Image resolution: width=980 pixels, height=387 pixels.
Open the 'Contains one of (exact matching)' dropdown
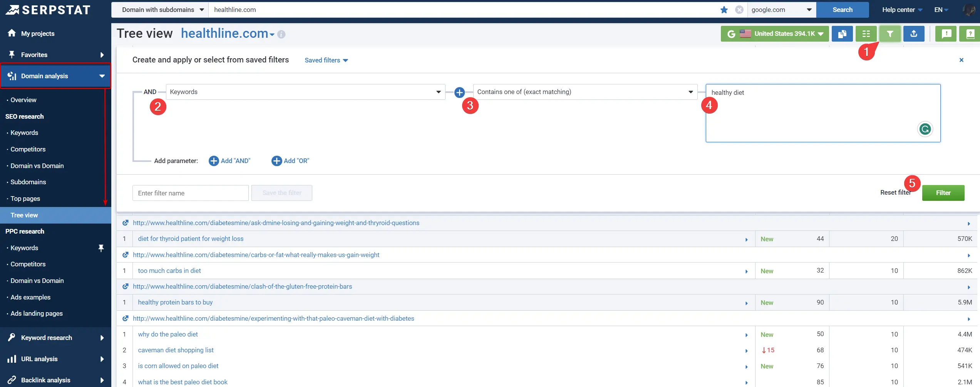pyautogui.click(x=585, y=92)
